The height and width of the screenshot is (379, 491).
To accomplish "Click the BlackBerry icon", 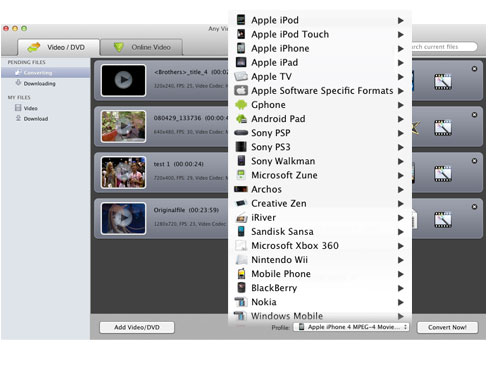I will [241, 287].
